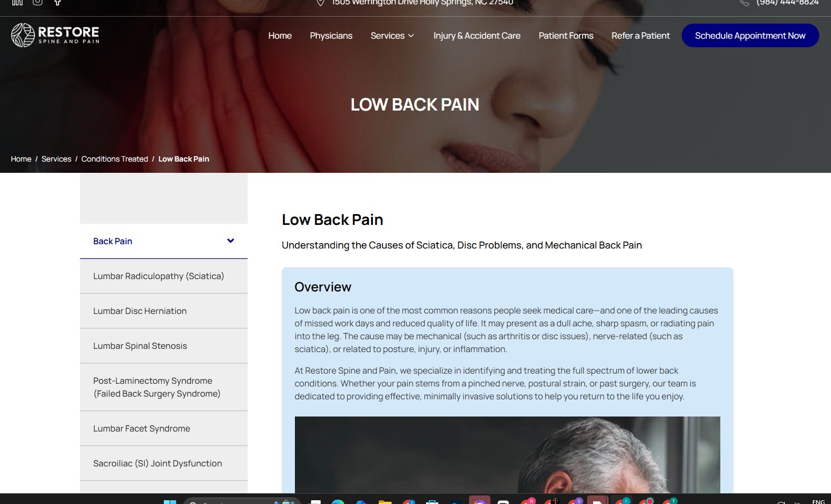Open the Physicians menu item

(331, 35)
